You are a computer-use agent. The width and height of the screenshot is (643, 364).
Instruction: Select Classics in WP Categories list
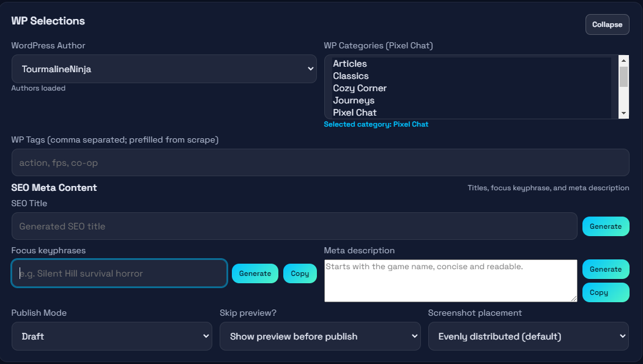pos(351,76)
